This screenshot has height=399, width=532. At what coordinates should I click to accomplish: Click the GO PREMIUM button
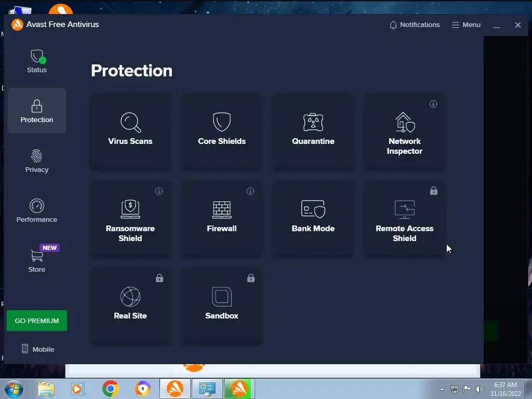[37, 321]
